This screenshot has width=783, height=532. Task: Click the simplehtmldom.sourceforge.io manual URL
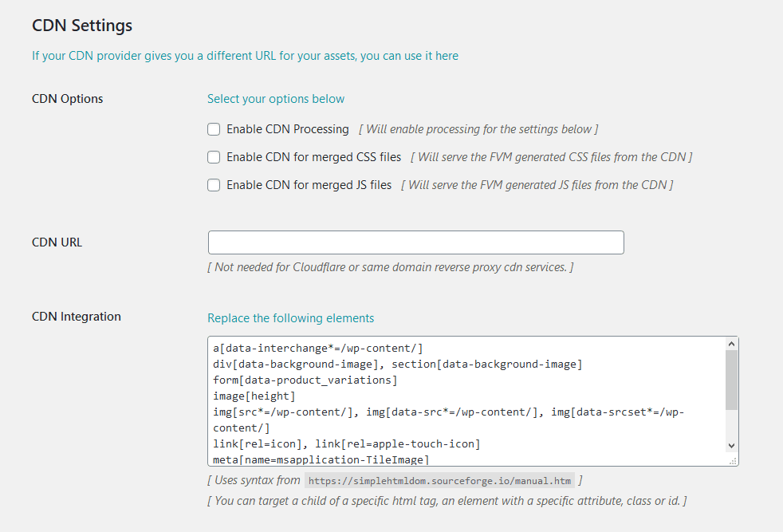[x=439, y=481]
